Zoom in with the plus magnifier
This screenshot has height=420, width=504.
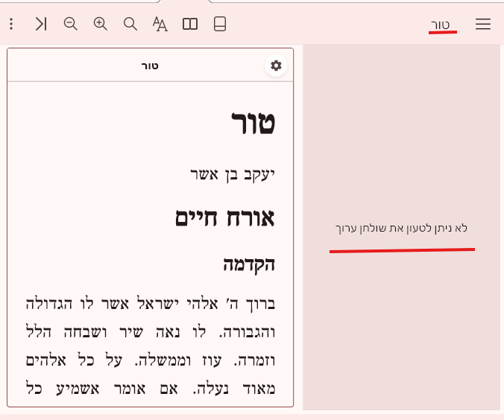101,24
